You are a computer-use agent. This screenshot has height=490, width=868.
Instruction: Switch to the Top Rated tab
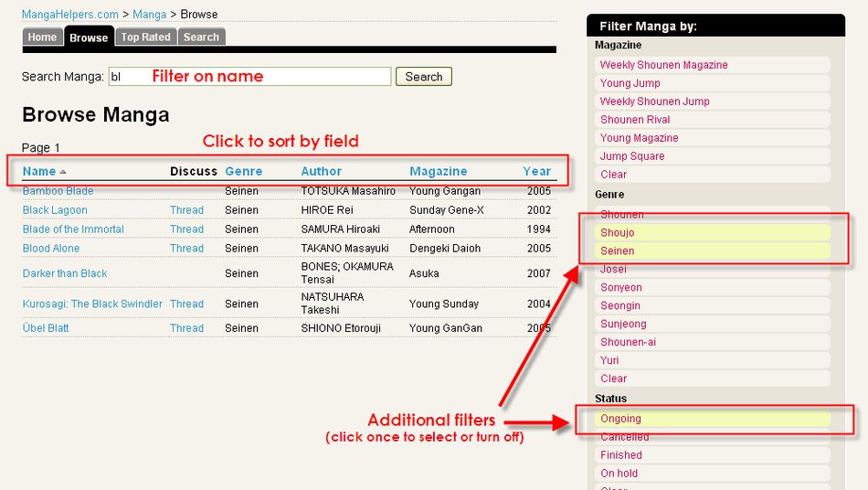pyautogui.click(x=145, y=37)
